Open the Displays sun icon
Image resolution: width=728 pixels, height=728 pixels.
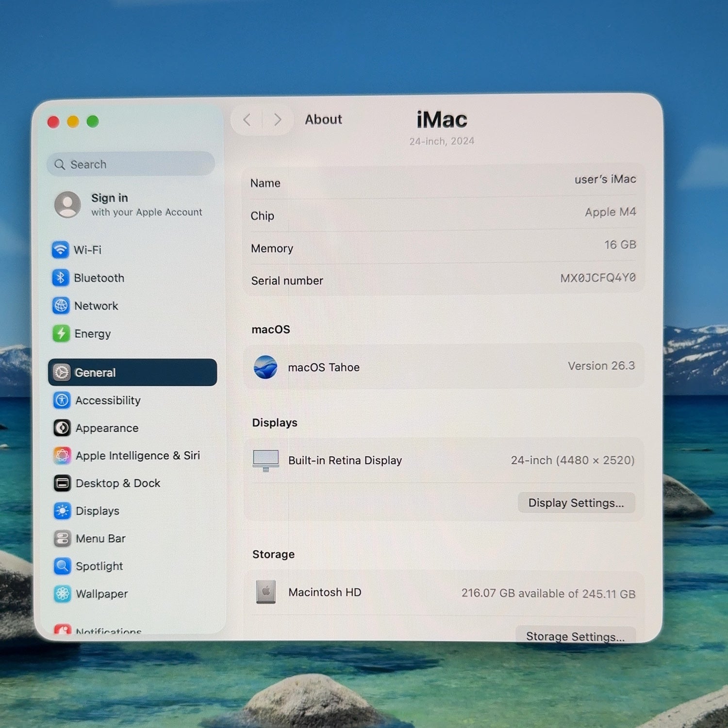click(x=62, y=511)
